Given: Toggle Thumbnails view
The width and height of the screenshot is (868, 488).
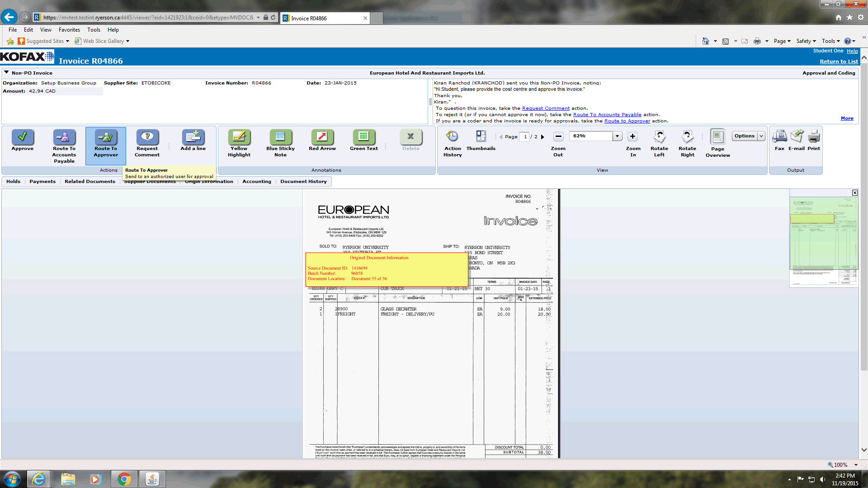Looking at the screenshot, I should (481, 137).
